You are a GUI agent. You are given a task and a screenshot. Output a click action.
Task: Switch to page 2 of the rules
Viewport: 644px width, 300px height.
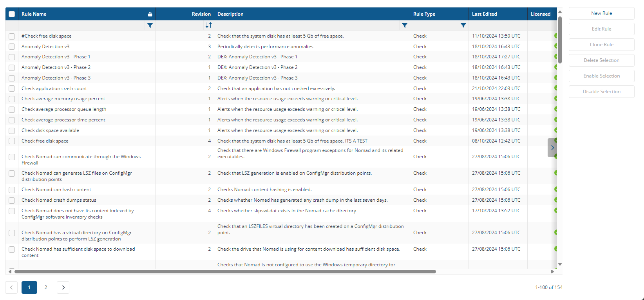(46, 287)
